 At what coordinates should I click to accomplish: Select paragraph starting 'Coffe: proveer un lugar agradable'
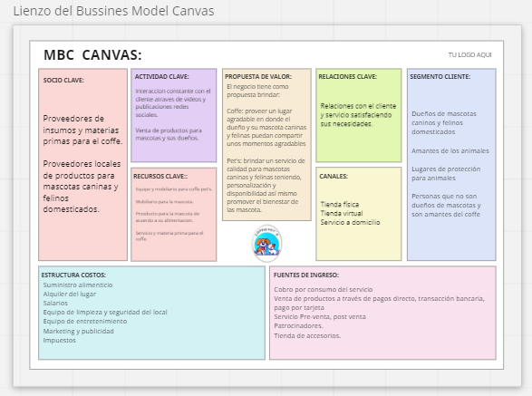[x=266, y=127]
